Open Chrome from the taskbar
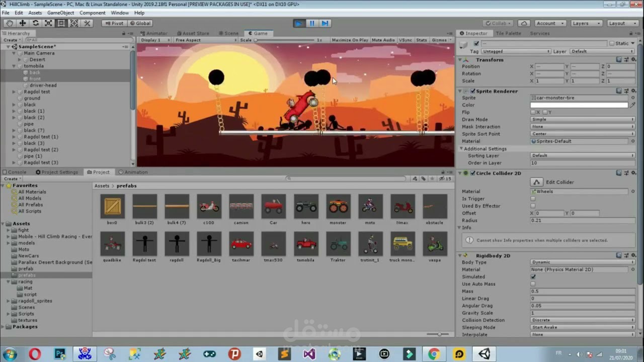 pyautogui.click(x=434, y=354)
